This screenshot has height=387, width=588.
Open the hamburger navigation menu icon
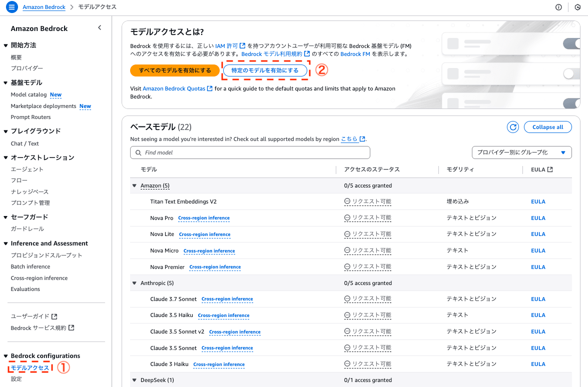[12, 6]
